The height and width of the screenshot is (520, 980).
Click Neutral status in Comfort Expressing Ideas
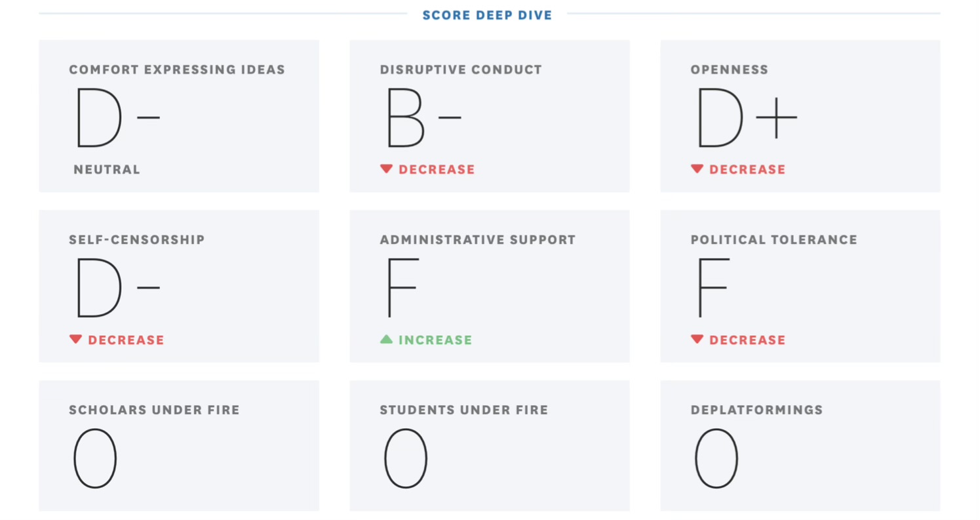coord(107,169)
